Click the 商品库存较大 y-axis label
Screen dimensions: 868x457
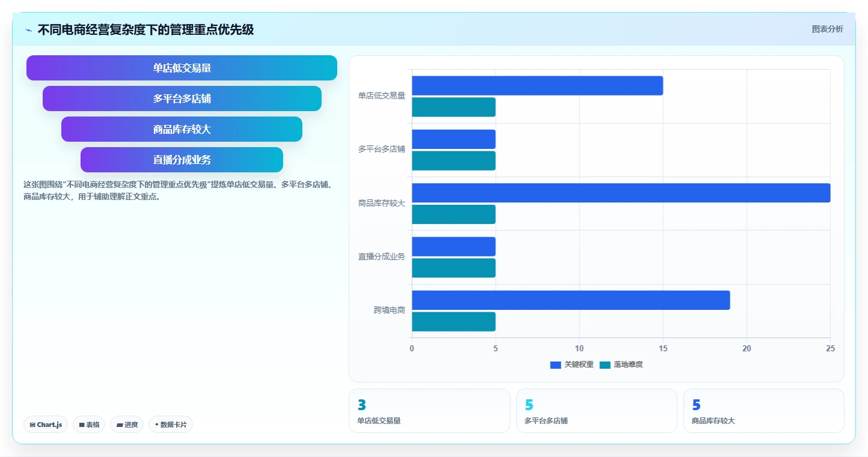pyautogui.click(x=382, y=203)
